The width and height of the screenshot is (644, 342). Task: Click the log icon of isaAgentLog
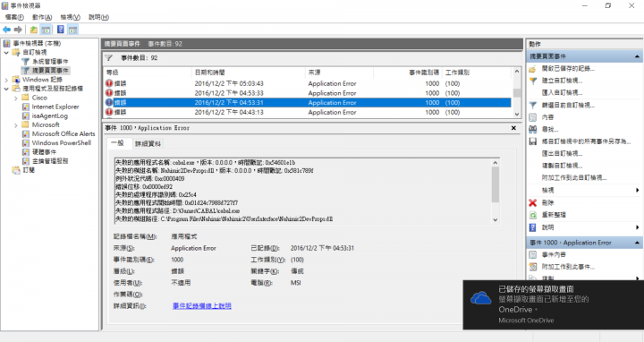[25, 115]
